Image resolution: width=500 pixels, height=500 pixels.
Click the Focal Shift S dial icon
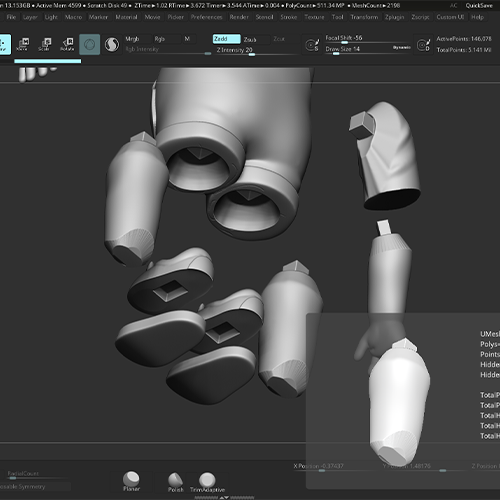click(x=312, y=45)
